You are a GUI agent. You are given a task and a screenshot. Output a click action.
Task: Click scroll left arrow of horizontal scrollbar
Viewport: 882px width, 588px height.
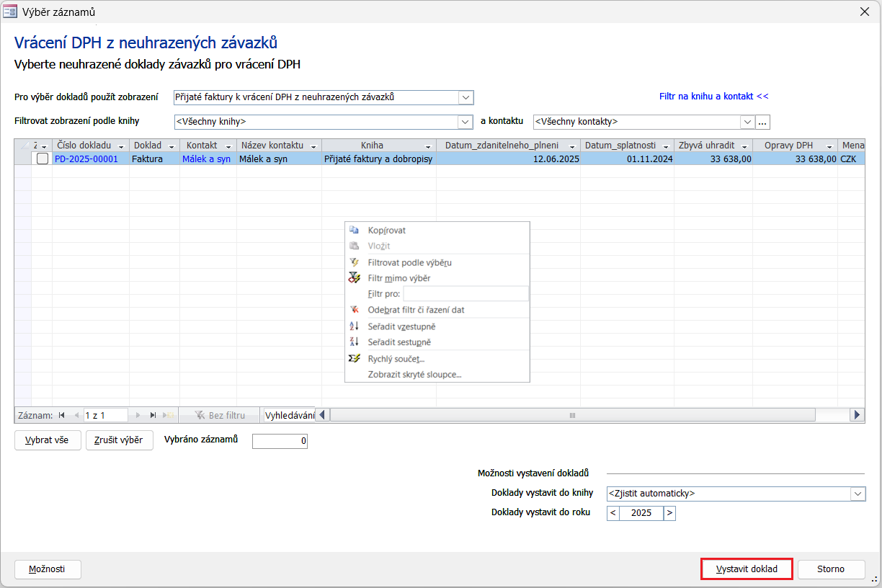322,415
